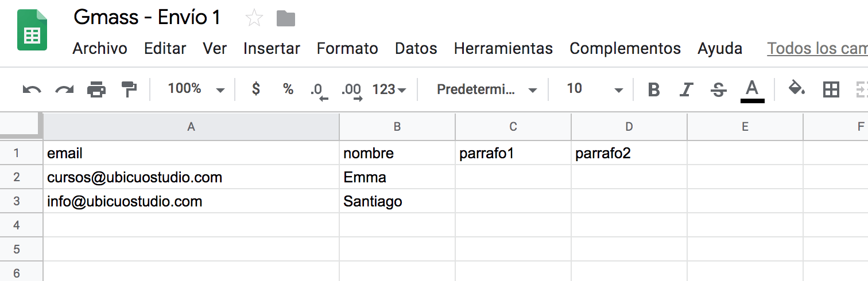The height and width of the screenshot is (281, 868).
Task: Decrease decimal places button
Action: 319,91
